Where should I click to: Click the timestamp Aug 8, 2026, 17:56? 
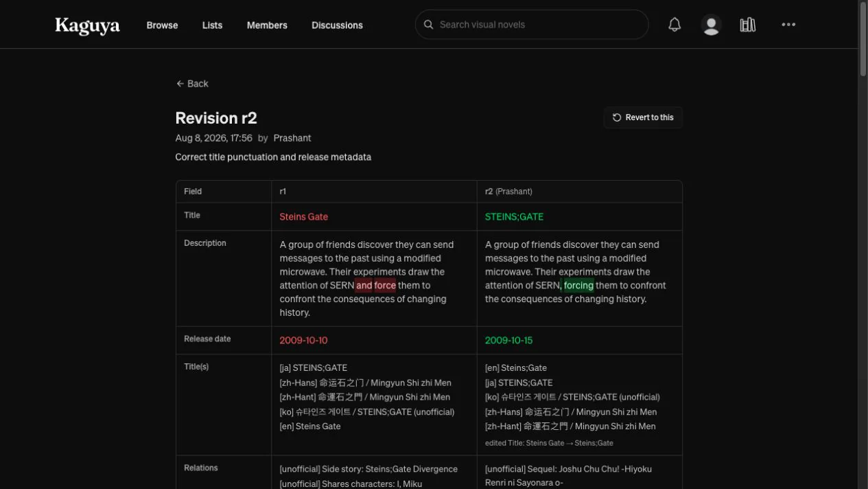pos(213,138)
